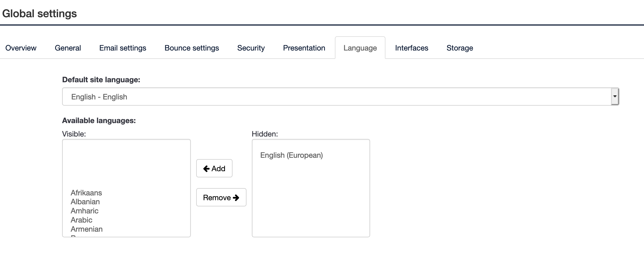Open the Security tab
644x258 pixels.
[251, 48]
